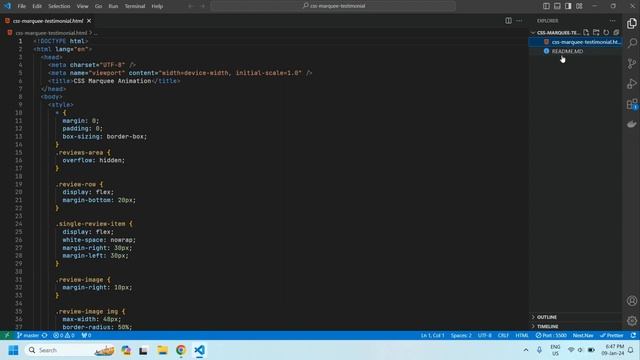The image size is (640, 360).
Task: Click file name in breadcrumb path
Action: click(x=51, y=33)
